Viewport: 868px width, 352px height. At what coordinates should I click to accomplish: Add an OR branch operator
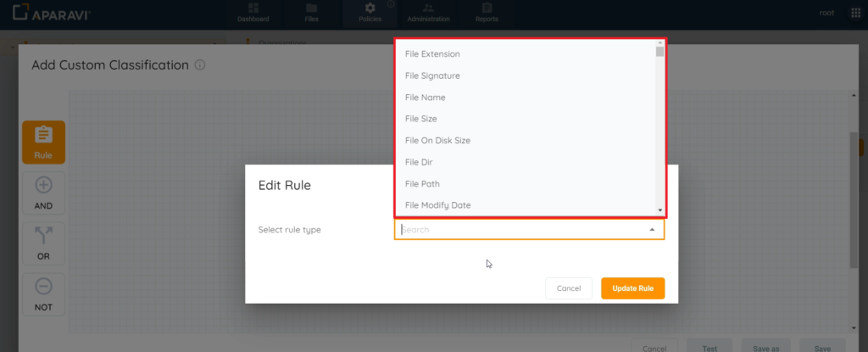click(44, 244)
